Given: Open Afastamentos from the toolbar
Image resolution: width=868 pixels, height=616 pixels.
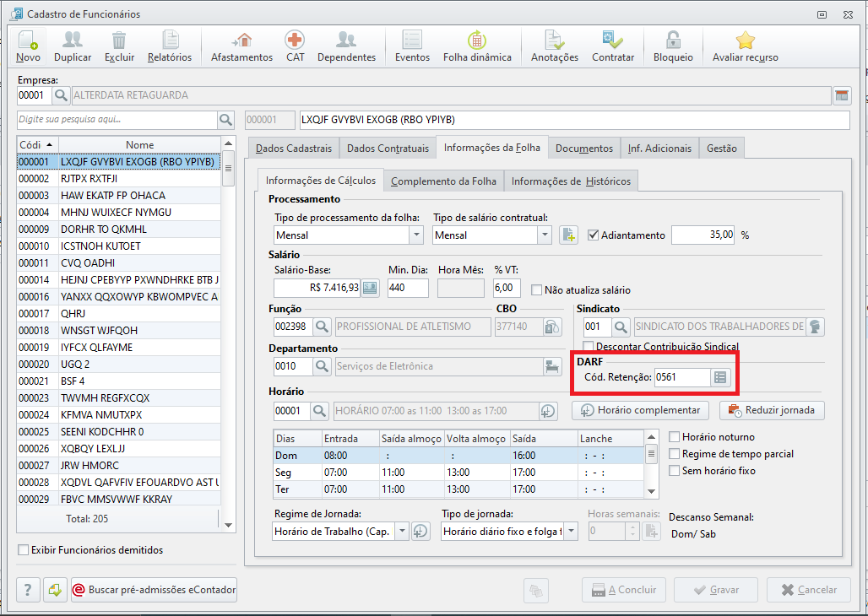Looking at the screenshot, I should [x=242, y=46].
